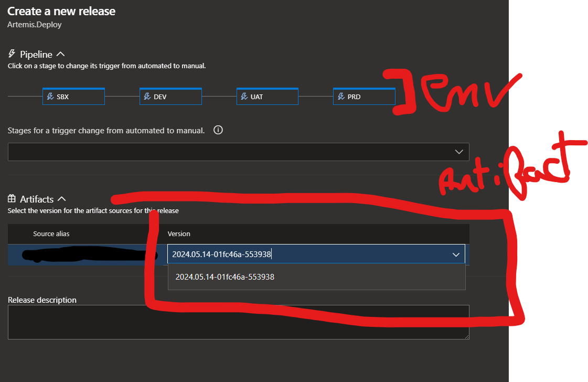Click the Artifacts section heading

tap(37, 199)
